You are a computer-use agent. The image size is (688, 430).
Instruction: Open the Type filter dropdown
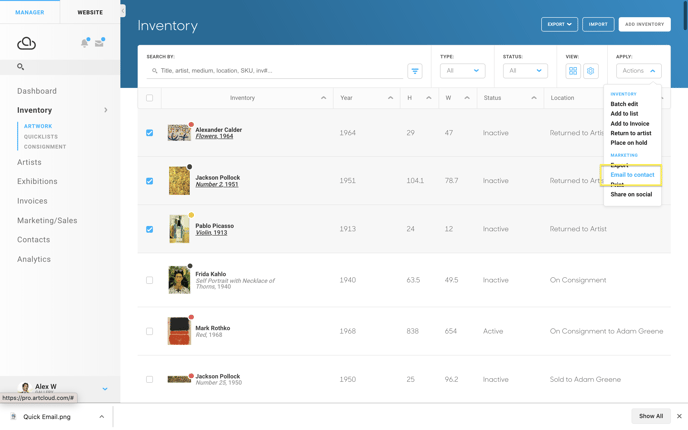(x=462, y=71)
